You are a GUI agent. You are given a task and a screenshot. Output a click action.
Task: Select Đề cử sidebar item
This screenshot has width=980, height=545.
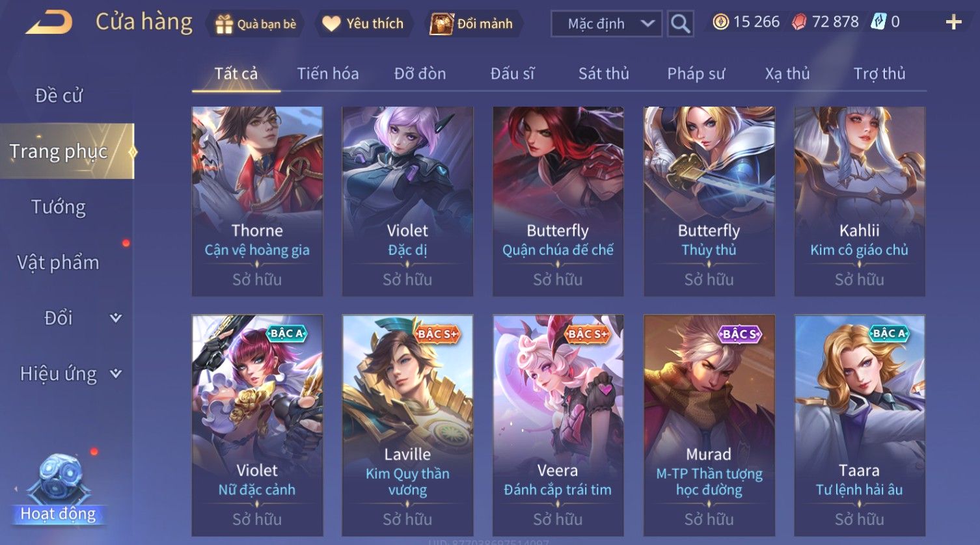[x=59, y=96]
